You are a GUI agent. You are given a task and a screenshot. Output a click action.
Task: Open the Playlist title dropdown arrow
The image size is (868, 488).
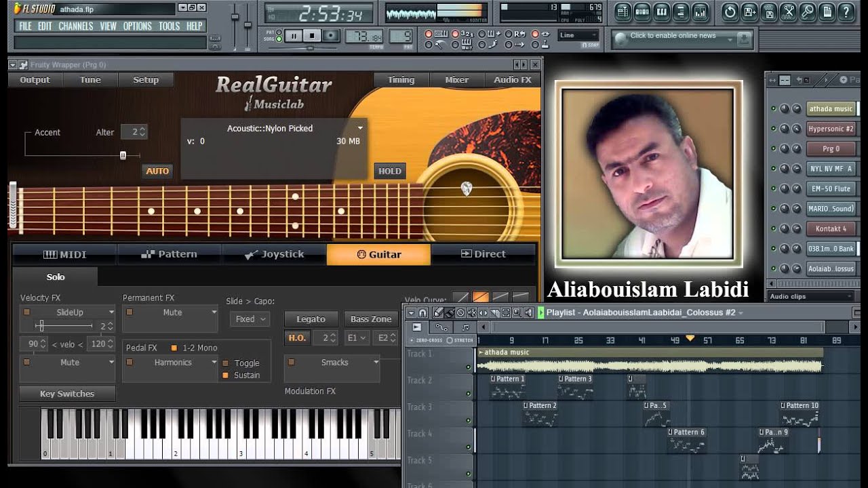[x=741, y=313]
